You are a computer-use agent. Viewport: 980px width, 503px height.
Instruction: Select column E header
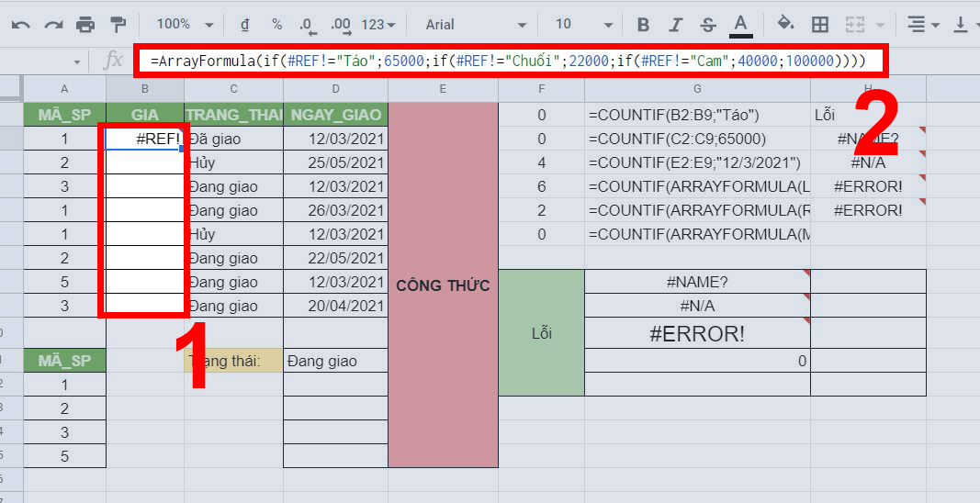click(443, 89)
